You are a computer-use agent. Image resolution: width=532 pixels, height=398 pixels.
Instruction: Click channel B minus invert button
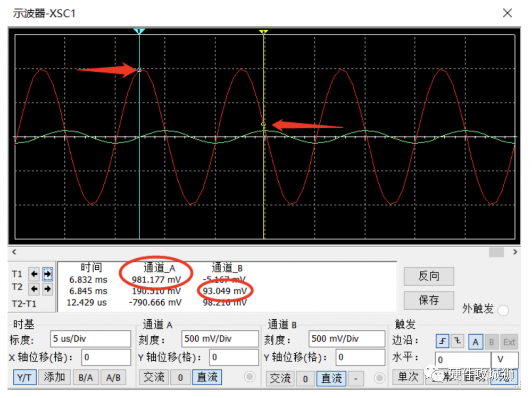[x=355, y=379]
